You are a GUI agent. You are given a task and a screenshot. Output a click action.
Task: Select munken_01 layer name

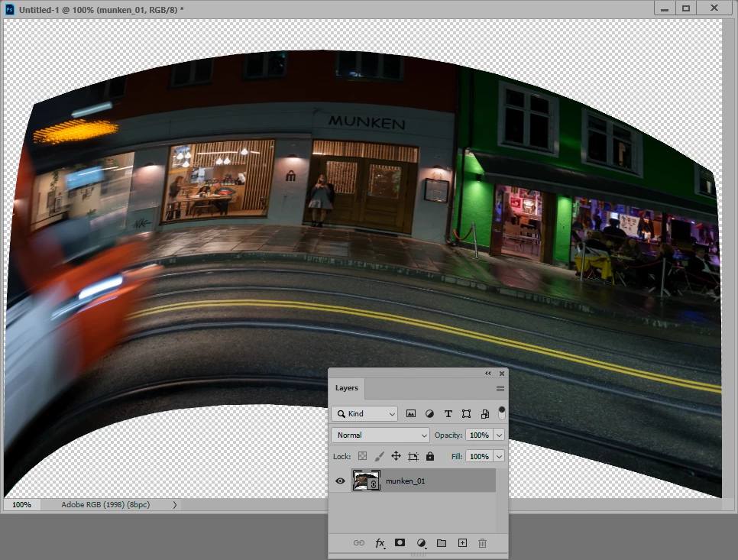pos(405,481)
